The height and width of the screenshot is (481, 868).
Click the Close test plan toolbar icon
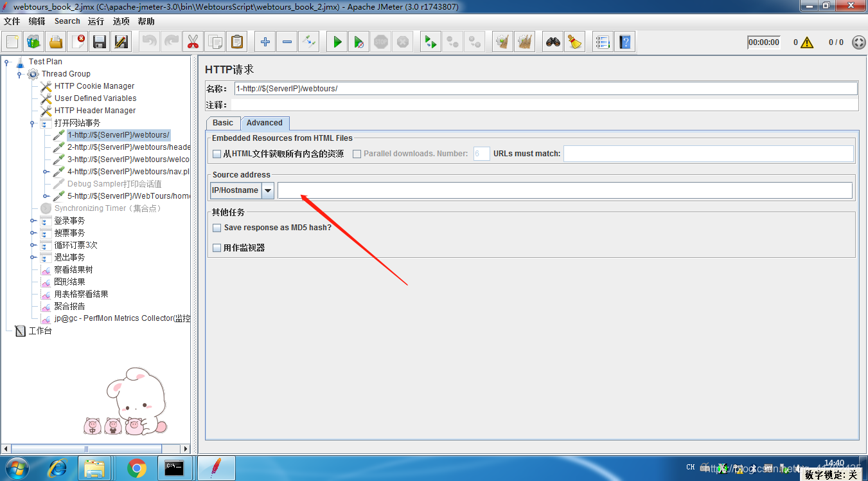coord(78,42)
